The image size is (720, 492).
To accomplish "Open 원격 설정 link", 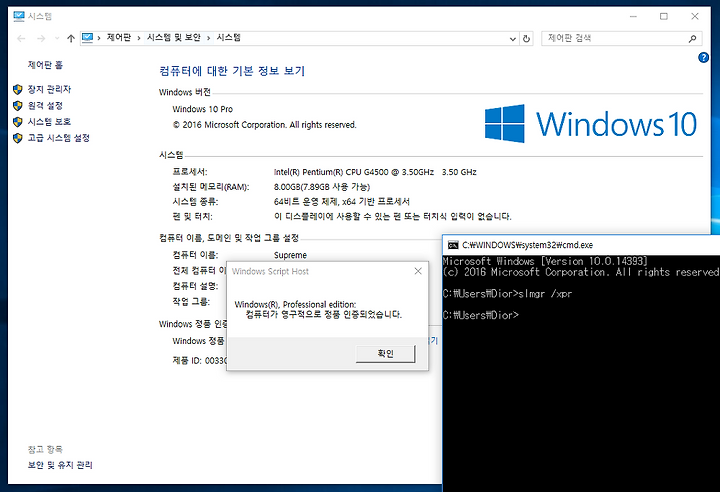I will point(45,106).
